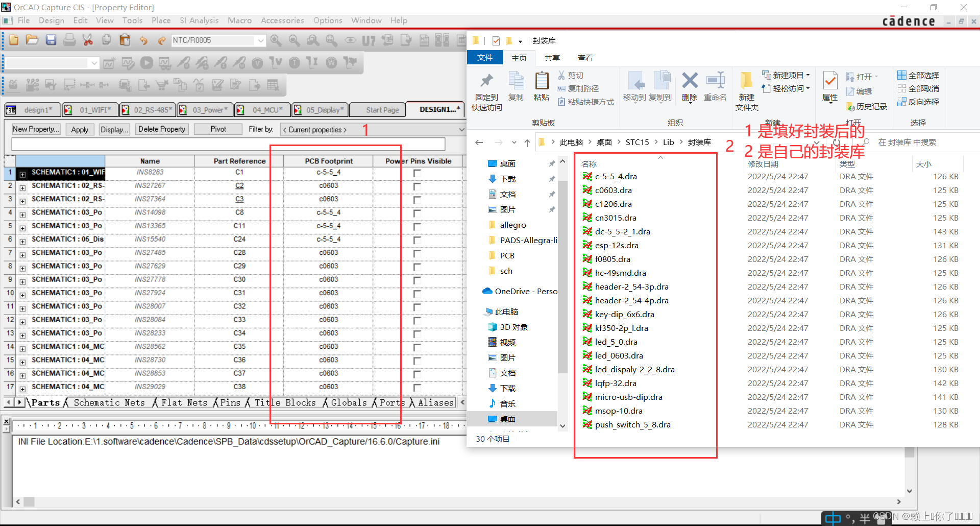Image resolution: width=980 pixels, height=526 pixels.
Task: Expand the 轻松访问 dropdown
Action: pyautogui.click(x=808, y=88)
